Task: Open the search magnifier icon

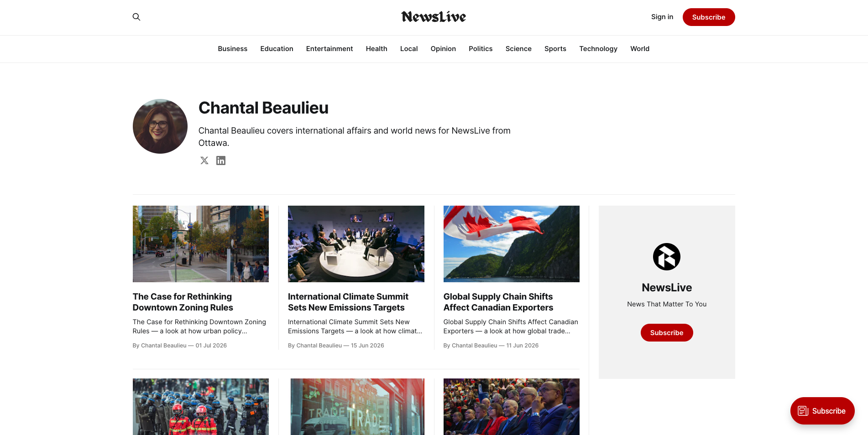Action: pyautogui.click(x=136, y=17)
